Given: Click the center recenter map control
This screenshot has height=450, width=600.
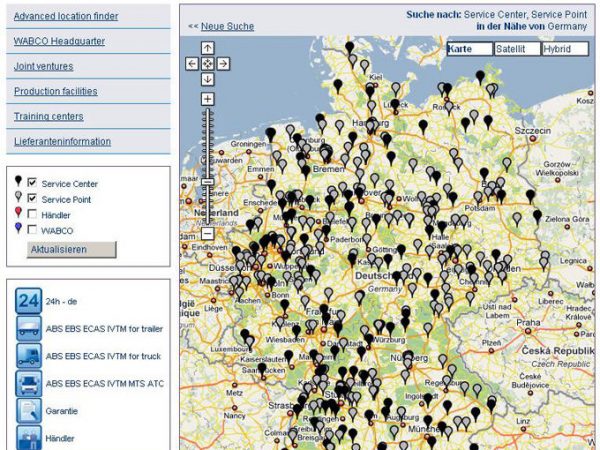Looking at the screenshot, I should pyautogui.click(x=207, y=64).
